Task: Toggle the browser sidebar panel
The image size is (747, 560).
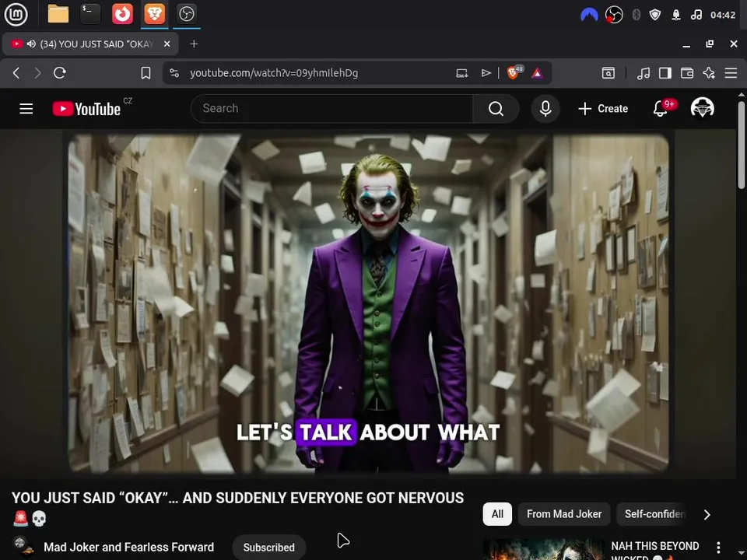Action: click(665, 73)
